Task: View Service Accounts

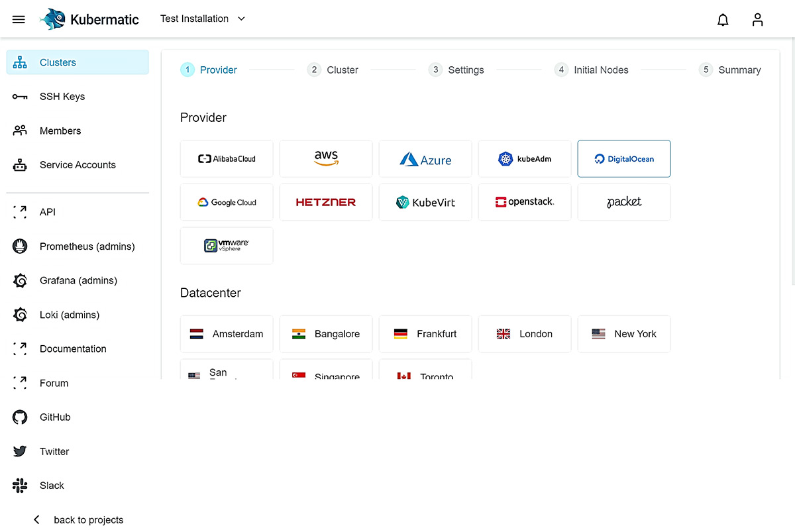Action: tap(79, 164)
